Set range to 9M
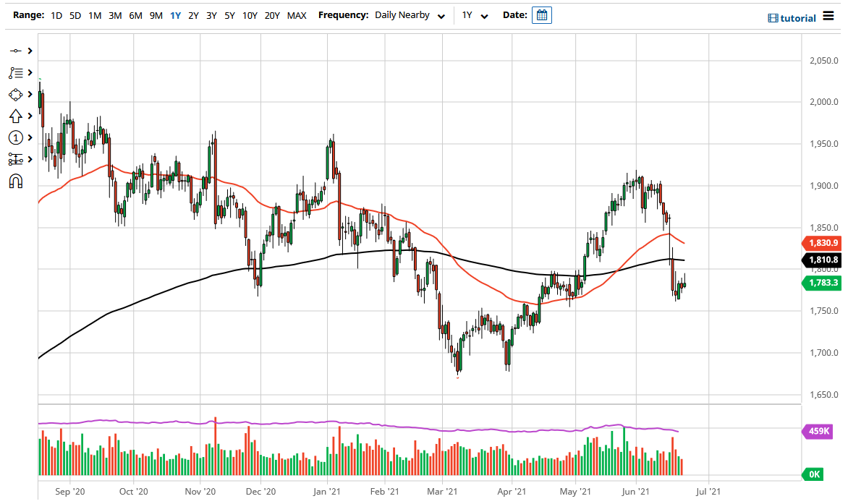Viewport: 848px width, 504px height. pyautogui.click(x=156, y=16)
